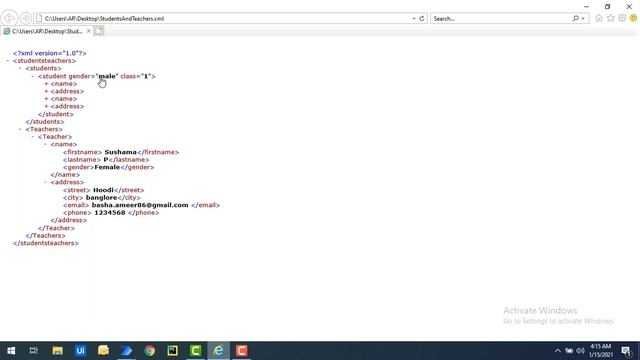
Task: Go back using the browser Back arrow
Action: point(9,18)
